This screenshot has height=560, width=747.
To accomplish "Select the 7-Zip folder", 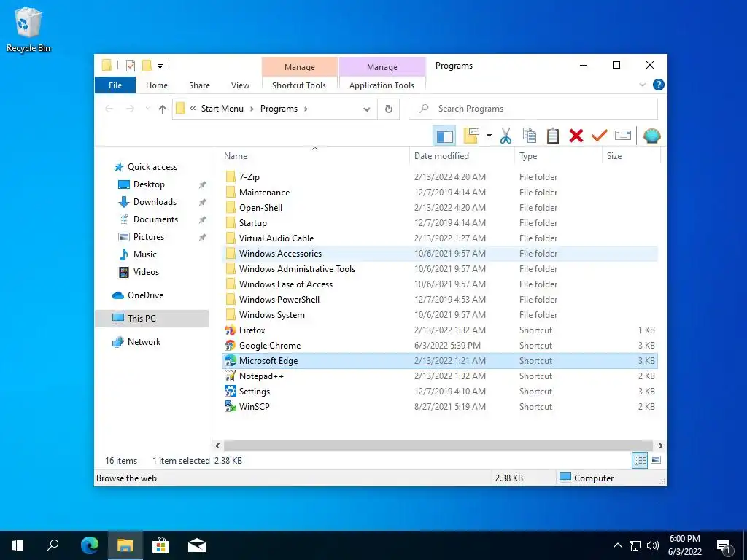I will coord(249,177).
